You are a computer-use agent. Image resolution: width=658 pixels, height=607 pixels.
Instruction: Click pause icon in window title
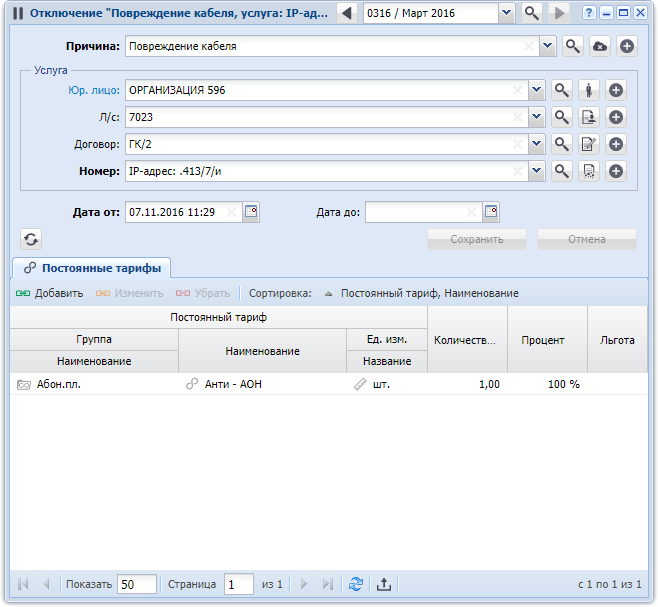pyautogui.click(x=18, y=13)
